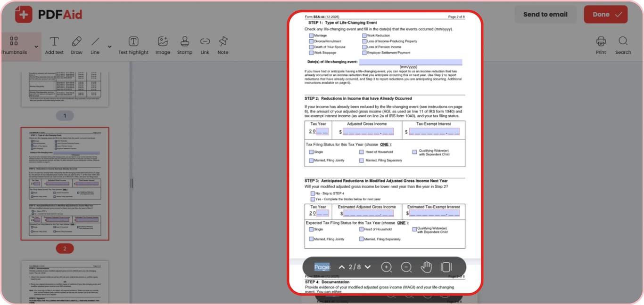
Task: Select the Draw tool
Action: click(x=76, y=46)
